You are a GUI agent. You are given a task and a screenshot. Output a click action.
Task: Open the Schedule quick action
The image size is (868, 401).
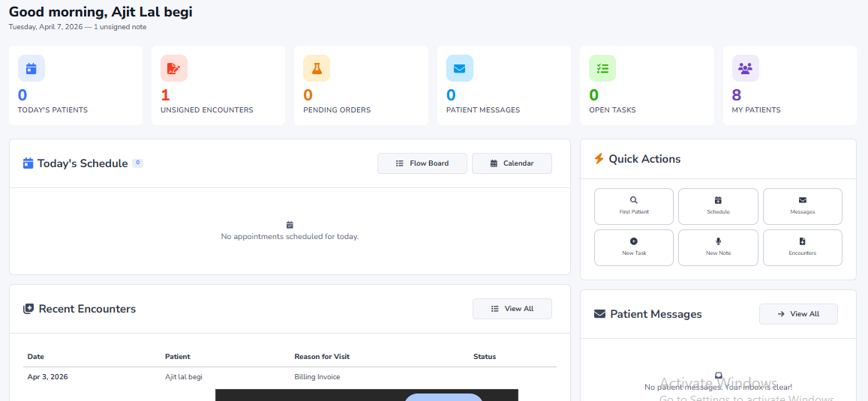pos(718,206)
